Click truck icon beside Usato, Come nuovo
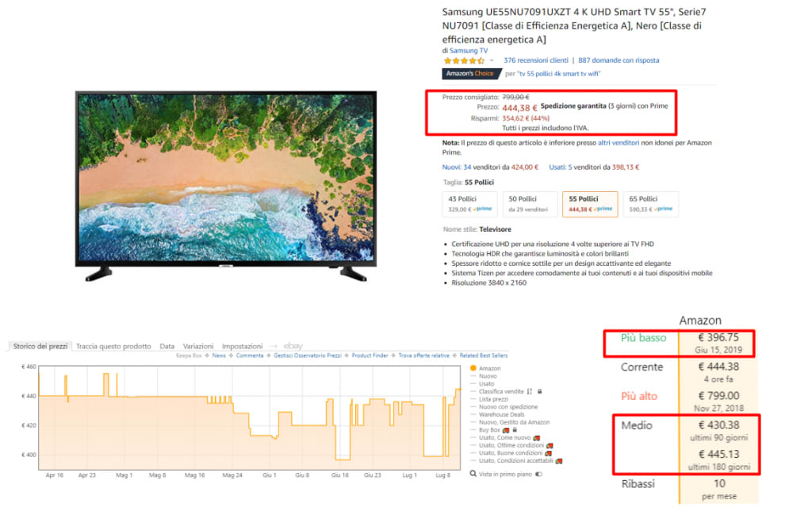Viewport: 812px width, 519px height. [537, 438]
